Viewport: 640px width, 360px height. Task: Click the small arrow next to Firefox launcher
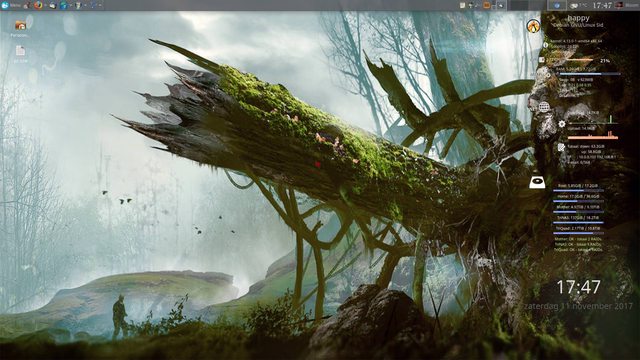coord(45,5)
